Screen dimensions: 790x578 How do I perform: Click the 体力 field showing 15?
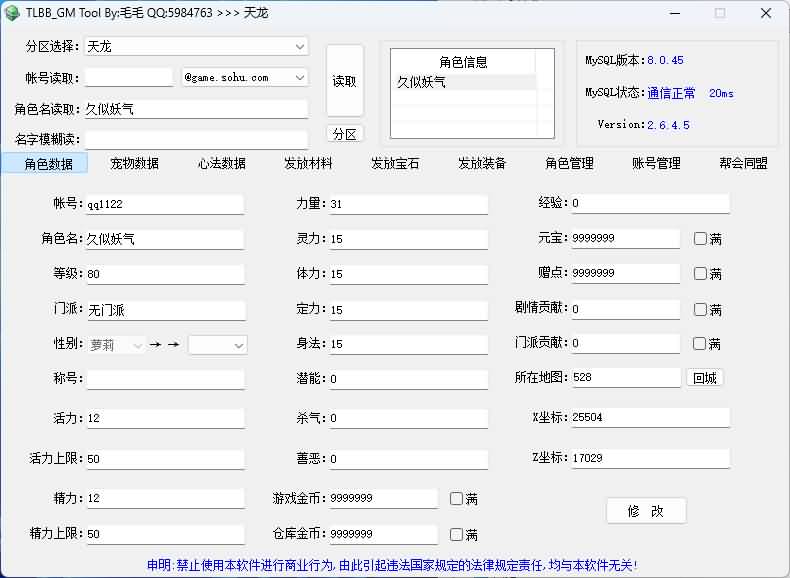tap(409, 274)
